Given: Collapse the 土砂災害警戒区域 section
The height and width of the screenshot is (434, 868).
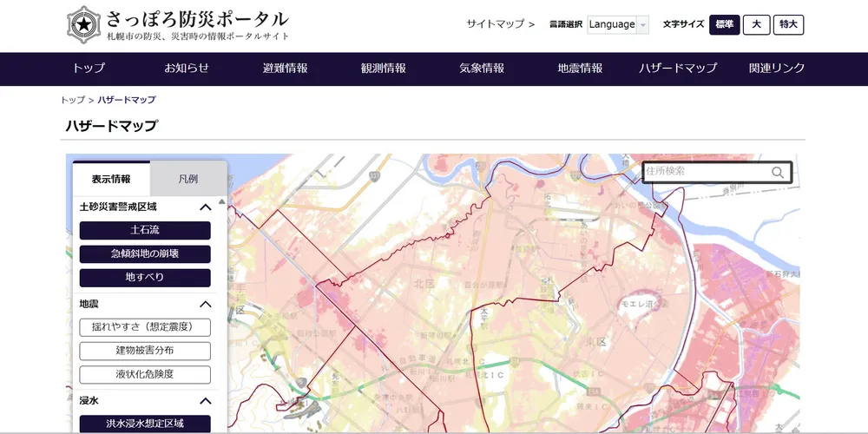Looking at the screenshot, I should pos(206,207).
